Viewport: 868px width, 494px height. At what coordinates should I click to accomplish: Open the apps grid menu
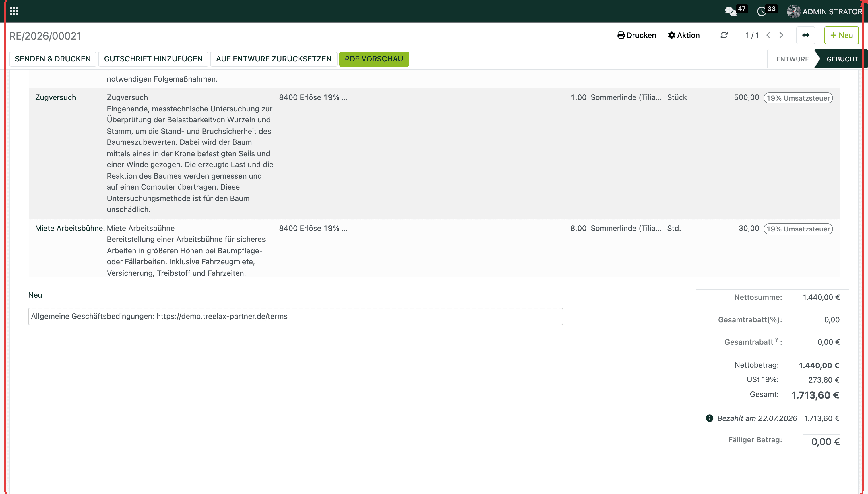(14, 11)
